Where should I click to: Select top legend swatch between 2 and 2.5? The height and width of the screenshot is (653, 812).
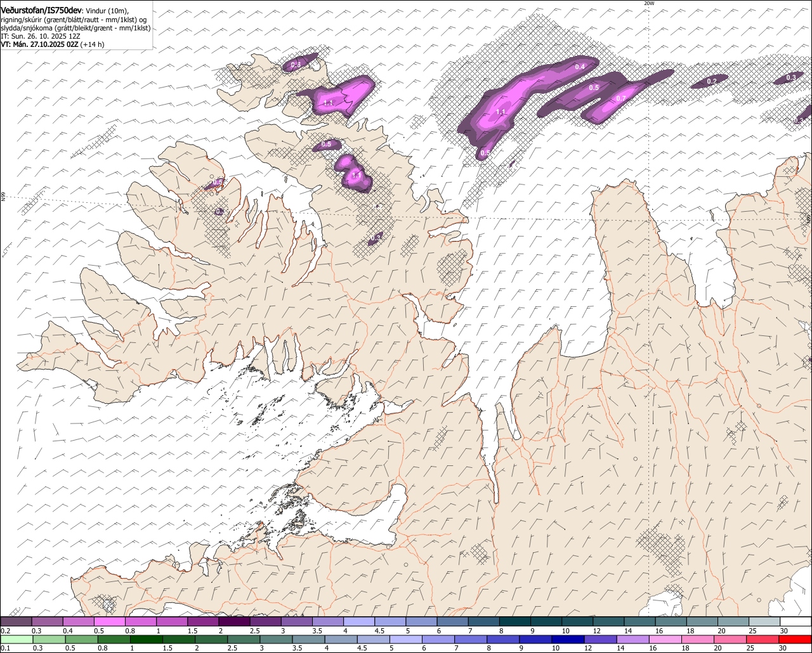235,621
